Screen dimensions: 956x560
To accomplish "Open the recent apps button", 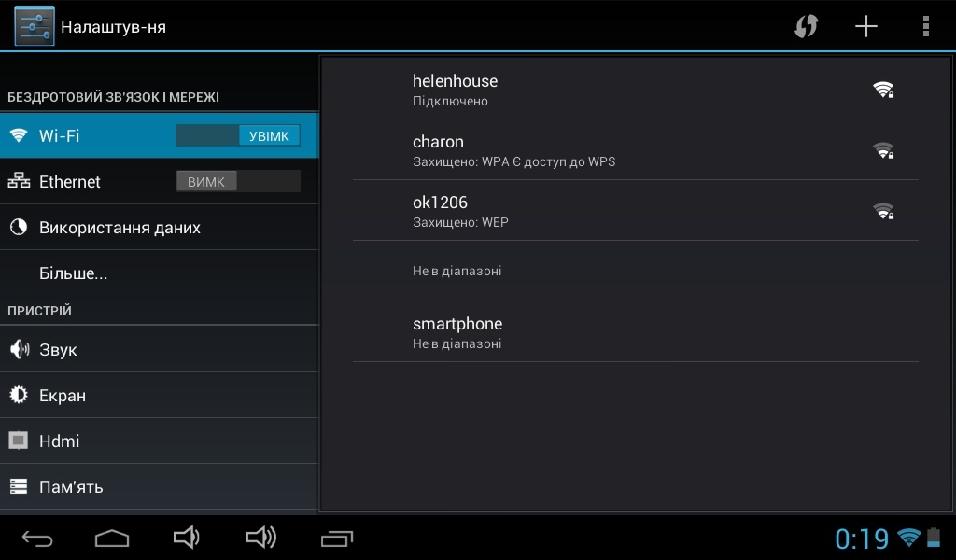I will pyautogui.click(x=337, y=538).
